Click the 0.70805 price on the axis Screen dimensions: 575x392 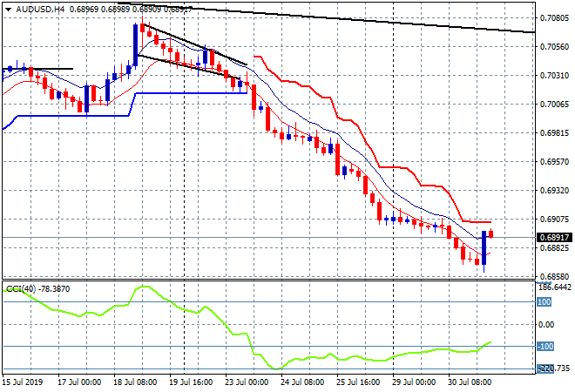554,17
